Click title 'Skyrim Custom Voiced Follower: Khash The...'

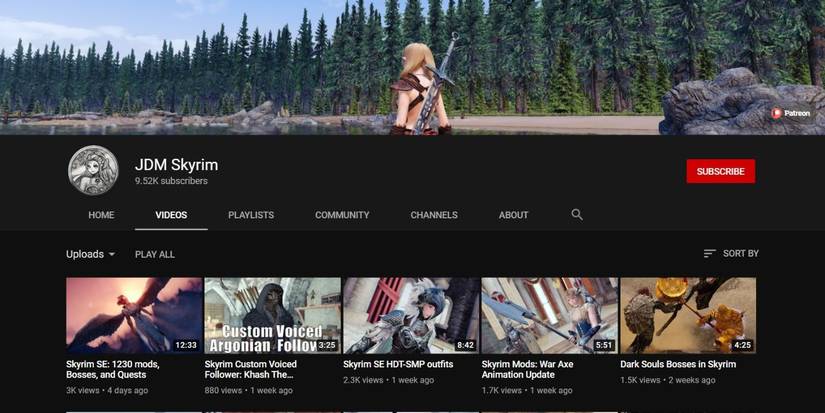pos(250,369)
